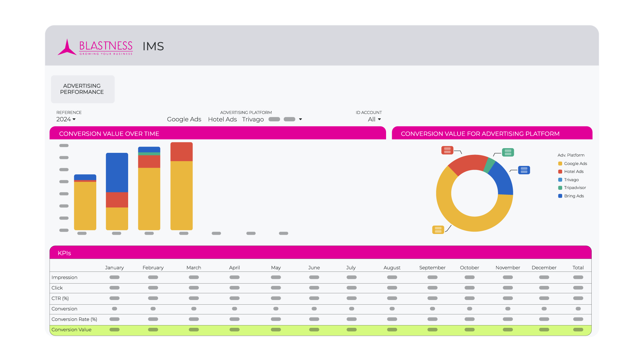Click the July column header

[351, 267]
